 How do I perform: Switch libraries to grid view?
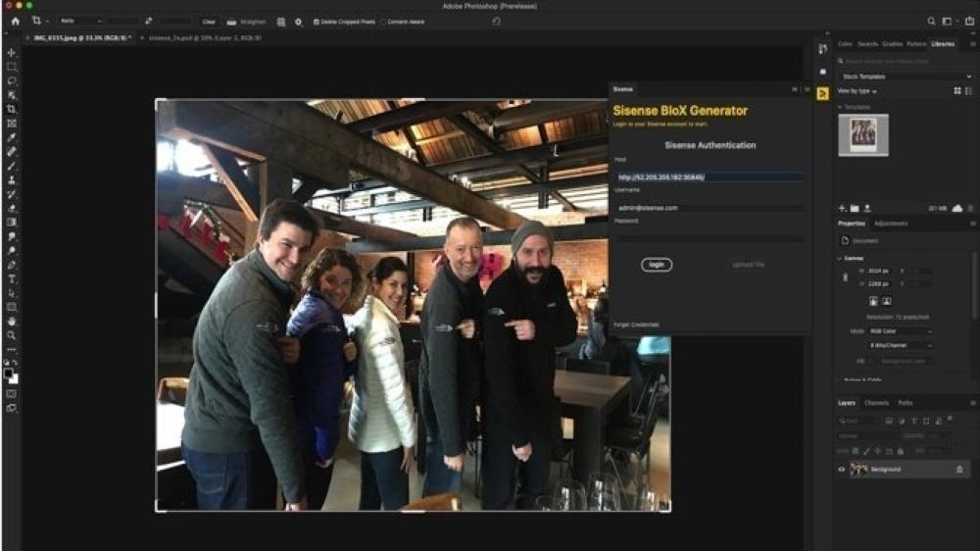[x=957, y=90]
